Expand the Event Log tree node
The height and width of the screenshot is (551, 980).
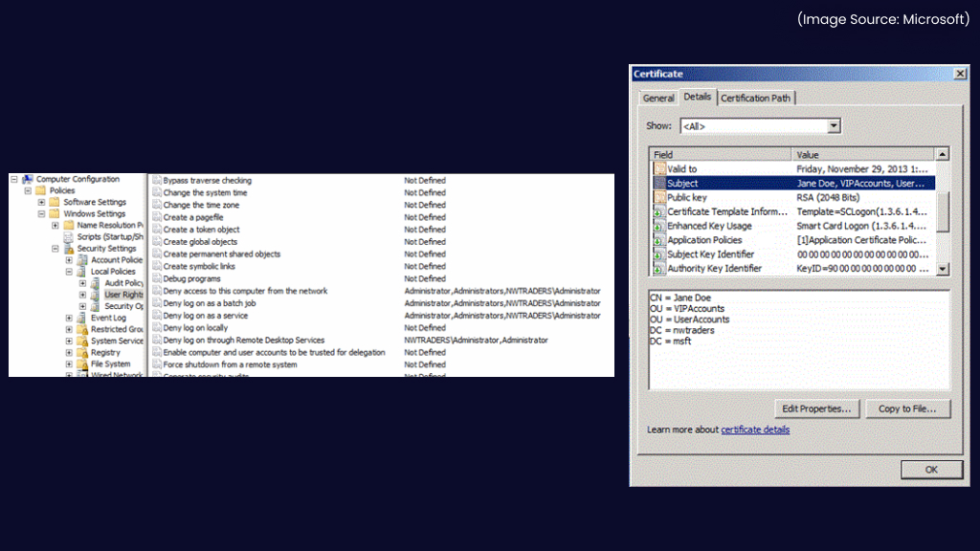[x=69, y=318]
